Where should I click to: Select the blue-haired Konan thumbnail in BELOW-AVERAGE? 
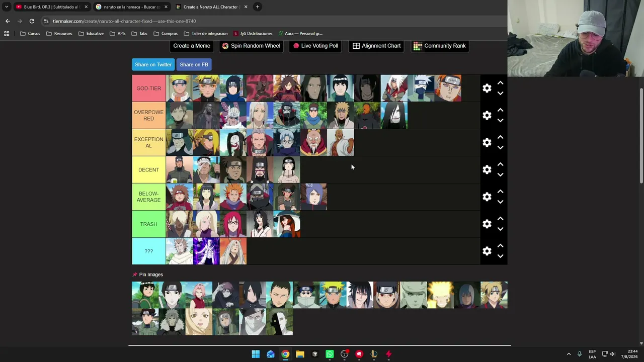(313, 197)
